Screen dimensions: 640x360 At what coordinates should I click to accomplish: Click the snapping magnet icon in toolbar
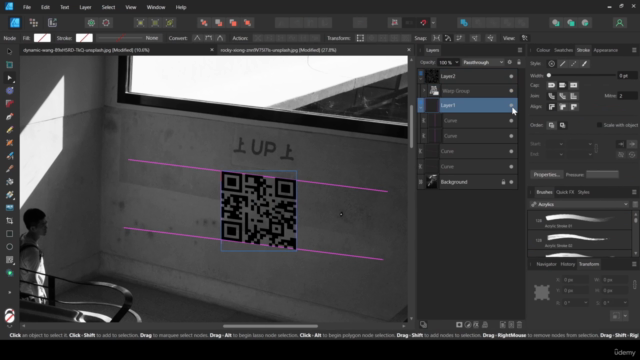423,23
